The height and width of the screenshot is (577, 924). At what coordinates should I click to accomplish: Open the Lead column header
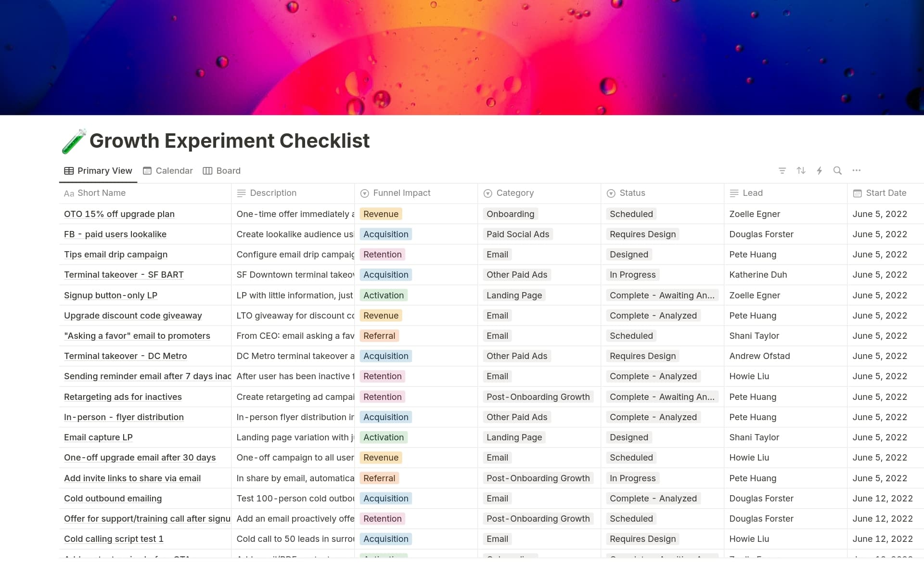[x=752, y=193]
